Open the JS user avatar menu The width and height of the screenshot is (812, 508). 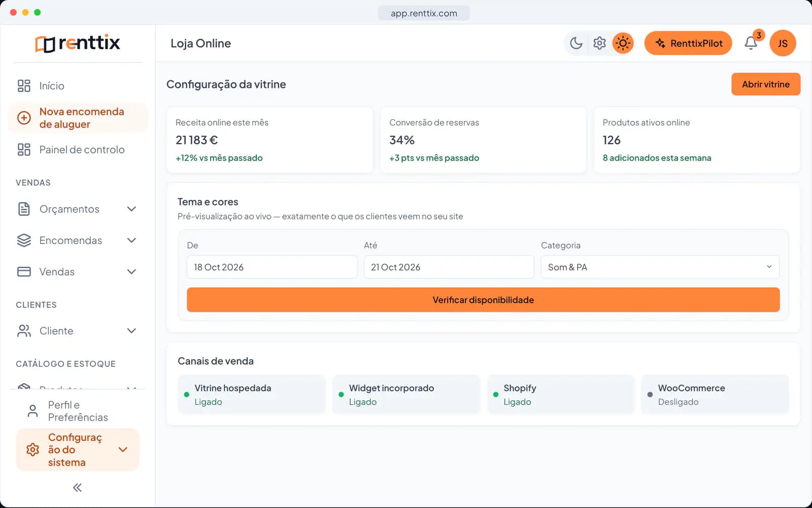(x=783, y=43)
